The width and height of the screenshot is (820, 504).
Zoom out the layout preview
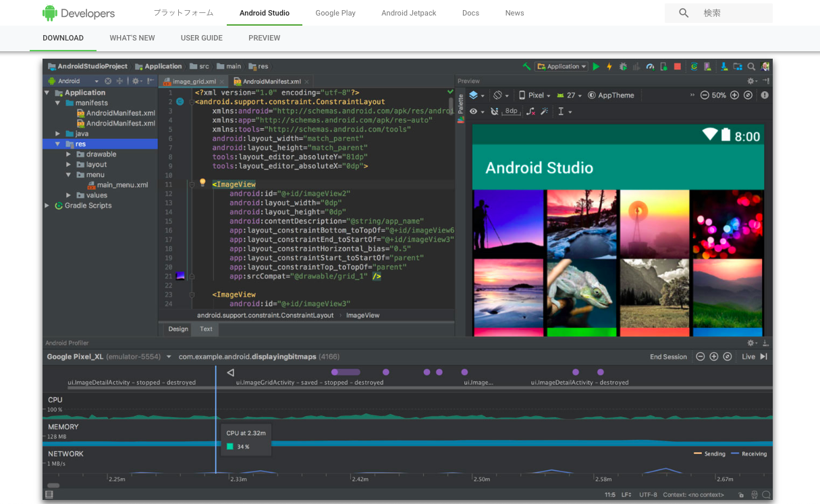[705, 95]
